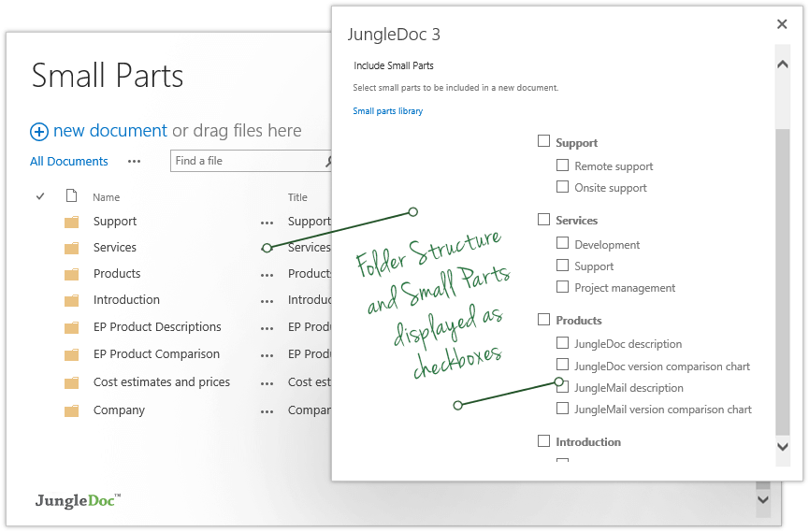Check the Project management checkbox

(562, 286)
